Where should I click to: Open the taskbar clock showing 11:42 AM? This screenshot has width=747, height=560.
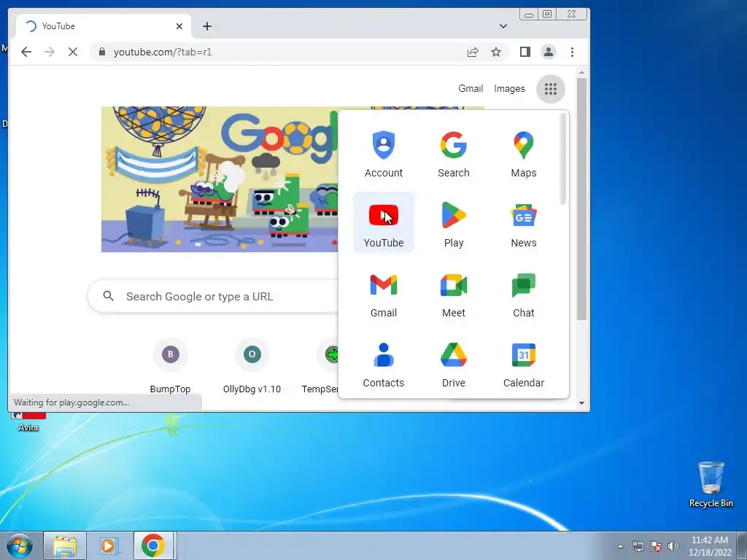pyautogui.click(x=709, y=546)
